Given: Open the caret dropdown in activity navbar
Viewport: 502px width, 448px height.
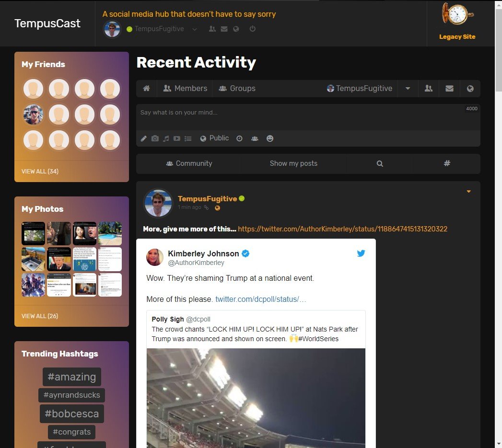Looking at the screenshot, I should (x=408, y=88).
